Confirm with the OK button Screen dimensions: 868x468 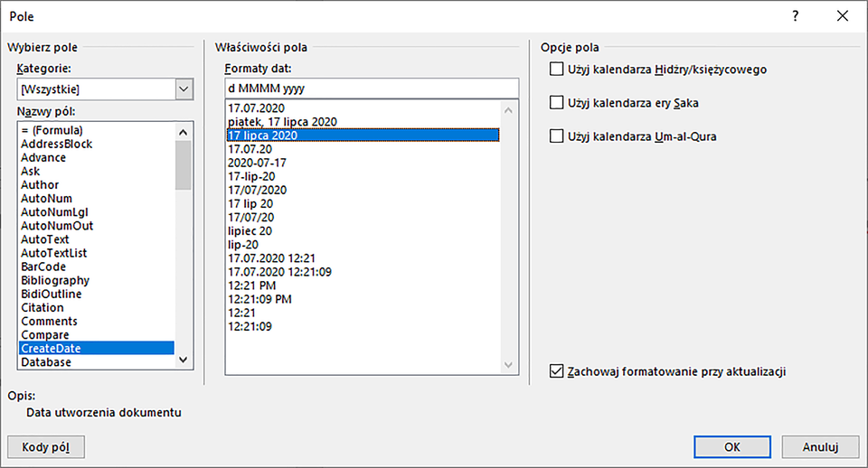tap(732, 446)
